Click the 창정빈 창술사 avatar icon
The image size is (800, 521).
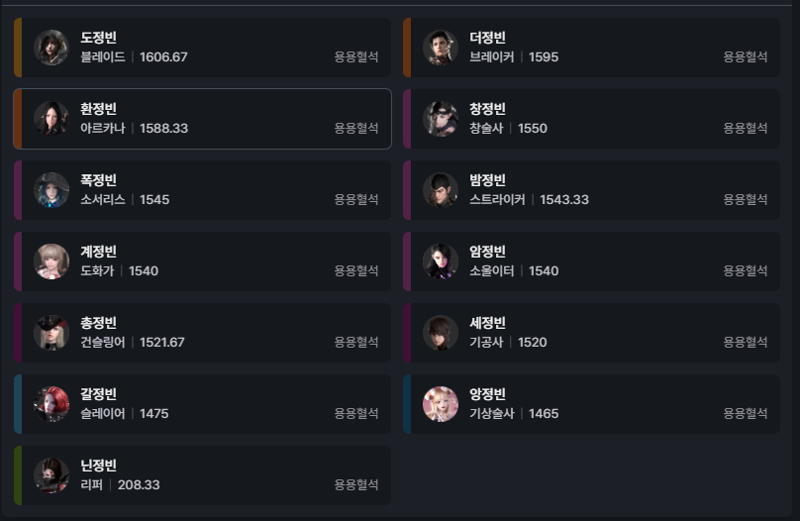click(x=440, y=119)
